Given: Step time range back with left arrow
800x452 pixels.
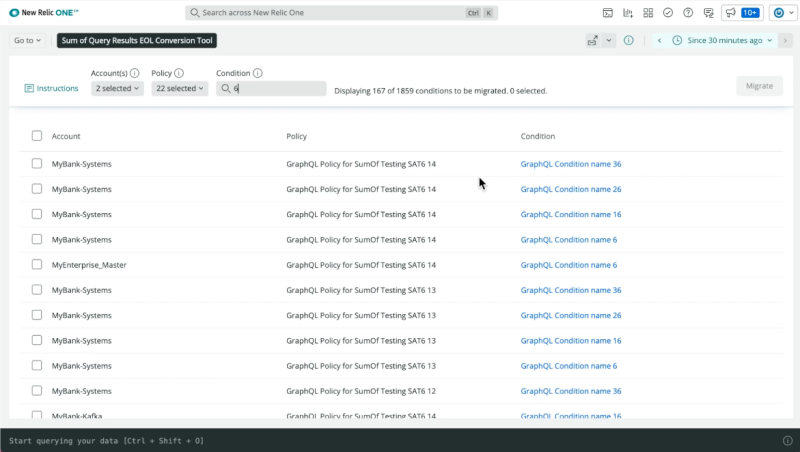Looking at the screenshot, I should tap(659, 40).
